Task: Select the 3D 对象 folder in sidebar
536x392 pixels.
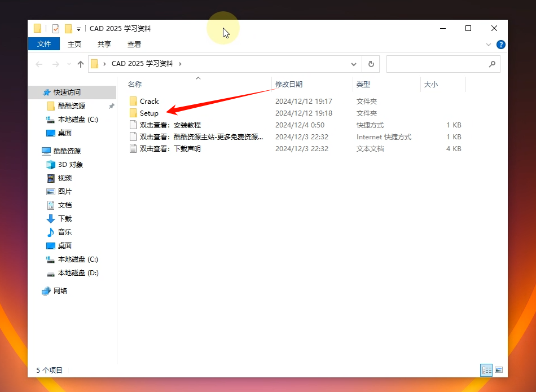Action: (70, 165)
